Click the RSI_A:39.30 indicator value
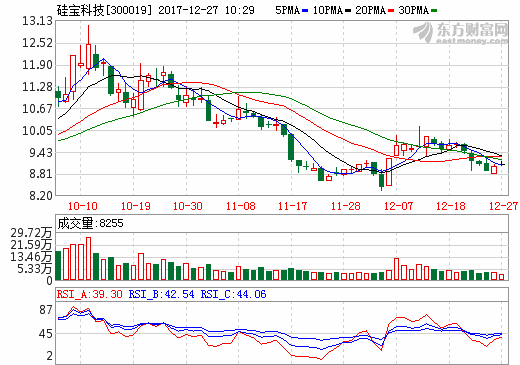Image resolution: width=520 pixels, height=365 pixels. point(90,294)
